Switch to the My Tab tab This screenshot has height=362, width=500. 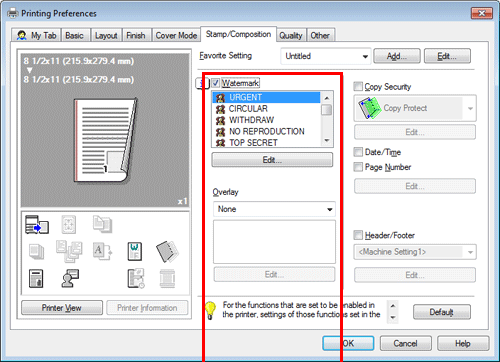37,35
